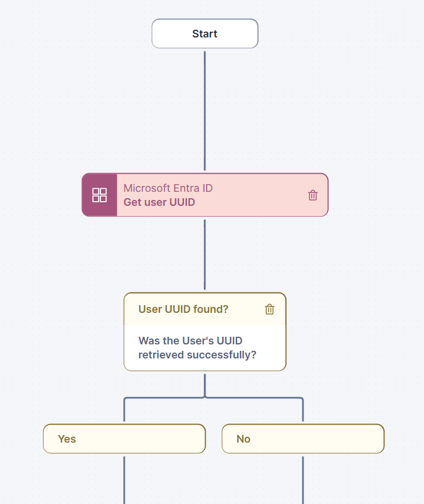Click the Start text label

[204, 34]
